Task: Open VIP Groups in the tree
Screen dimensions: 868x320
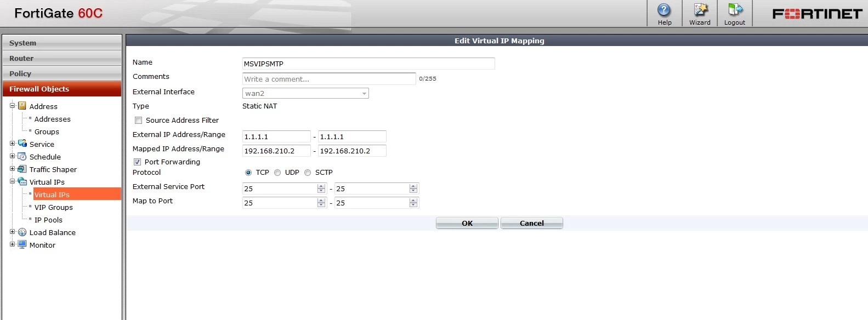Action: [54, 207]
